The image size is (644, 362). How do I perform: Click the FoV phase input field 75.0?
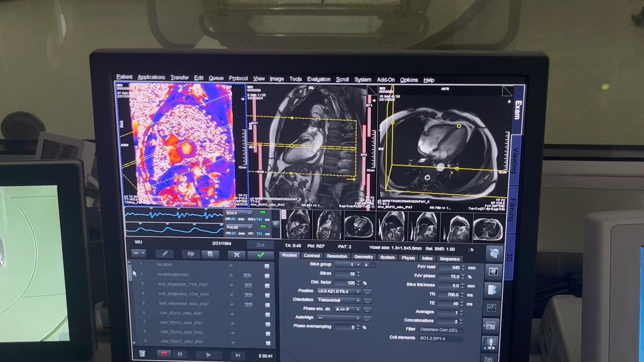click(x=449, y=277)
